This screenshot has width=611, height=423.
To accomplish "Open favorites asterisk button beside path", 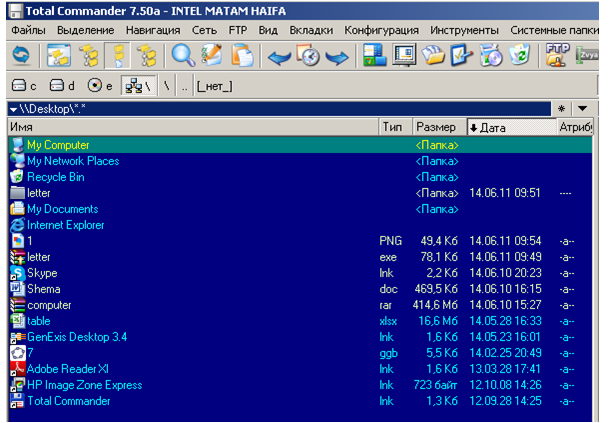I will [x=561, y=108].
